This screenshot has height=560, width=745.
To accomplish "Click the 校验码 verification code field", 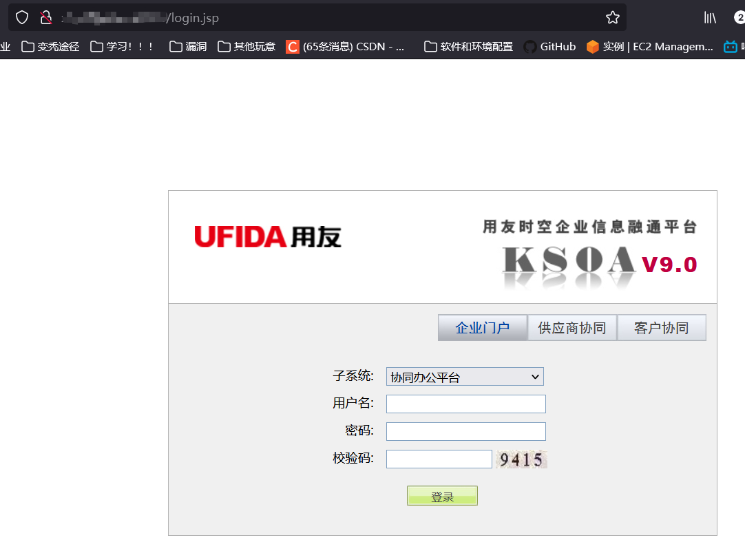I will click(x=439, y=459).
